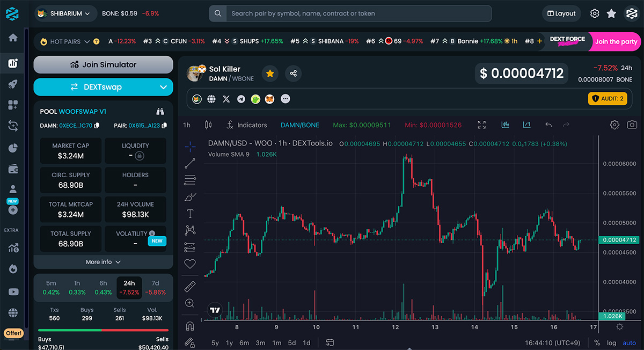Open go-to-date calendar icon below chart
This screenshot has height=350, width=644.
point(330,342)
